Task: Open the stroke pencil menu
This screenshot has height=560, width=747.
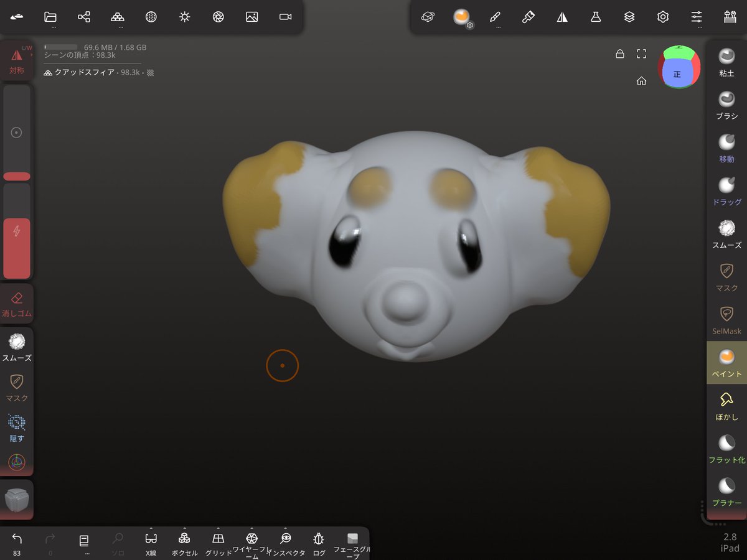Action: tap(495, 17)
